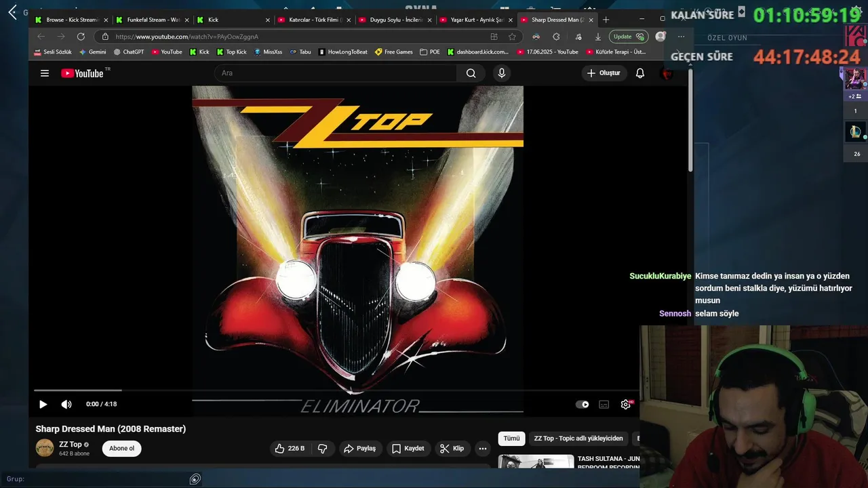The image size is (868, 488).
Task: Click the back chevron on the stream overlay
Action: pyautogui.click(x=12, y=12)
